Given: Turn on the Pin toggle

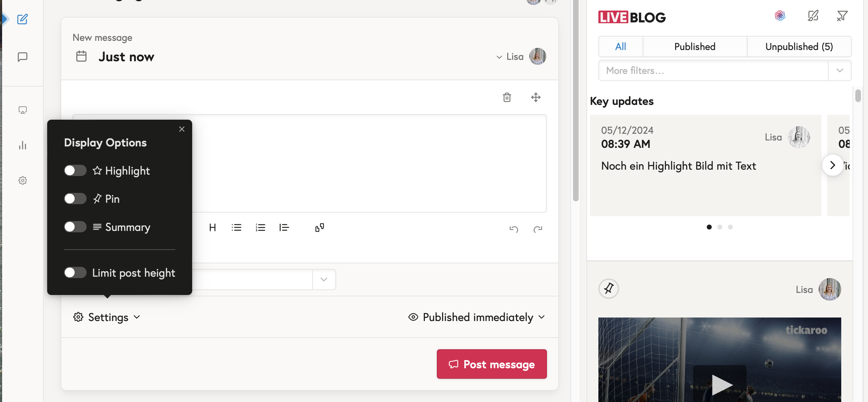Looking at the screenshot, I should (75, 199).
